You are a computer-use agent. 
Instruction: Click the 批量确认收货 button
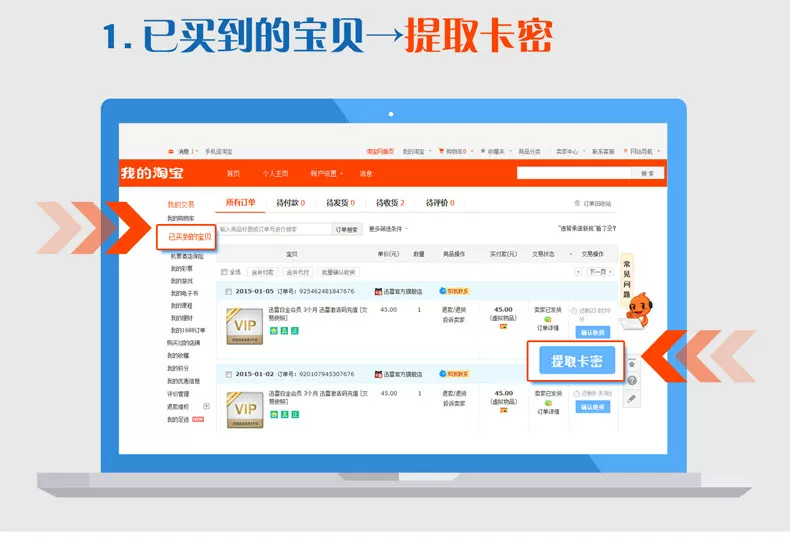[339, 272]
